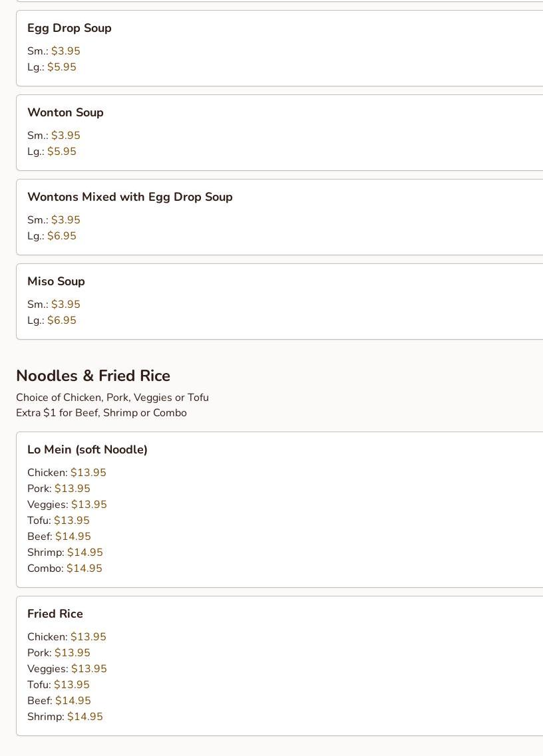Select Lo Mein Chicken price option
Viewport: 543px width, 756px height.
[88, 473]
